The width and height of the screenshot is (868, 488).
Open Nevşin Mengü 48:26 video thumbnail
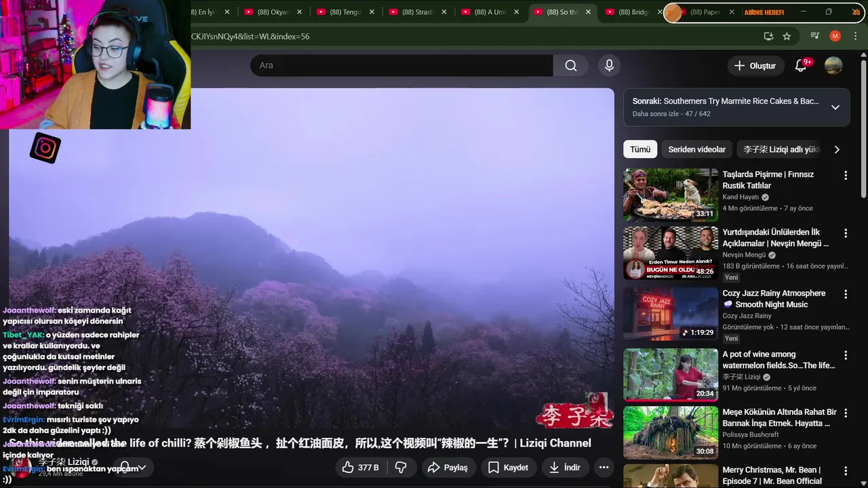(671, 253)
